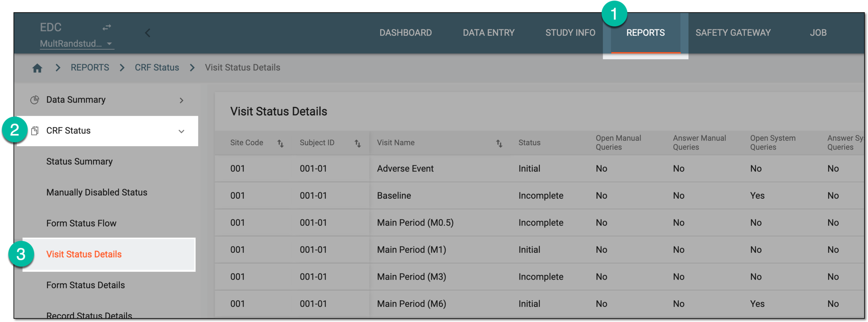Collapse the CRF Status section chevron
The height and width of the screenshot is (322, 868).
tap(181, 131)
